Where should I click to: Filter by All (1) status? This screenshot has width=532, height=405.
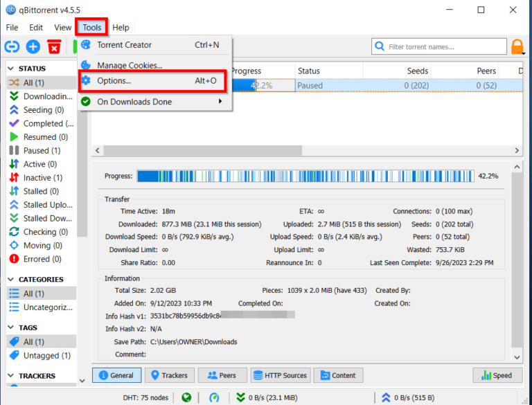click(x=42, y=83)
